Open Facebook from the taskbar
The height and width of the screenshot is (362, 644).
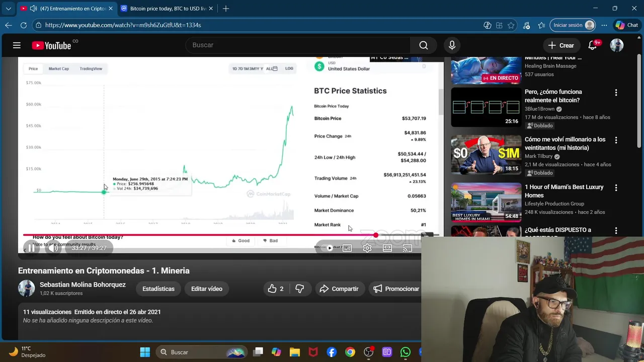click(332, 352)
